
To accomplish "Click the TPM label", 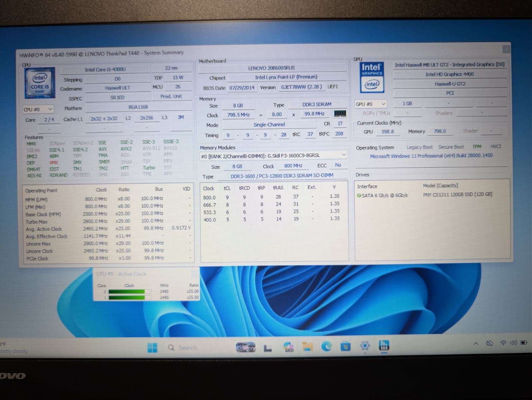I will click(x=477, y=147).
